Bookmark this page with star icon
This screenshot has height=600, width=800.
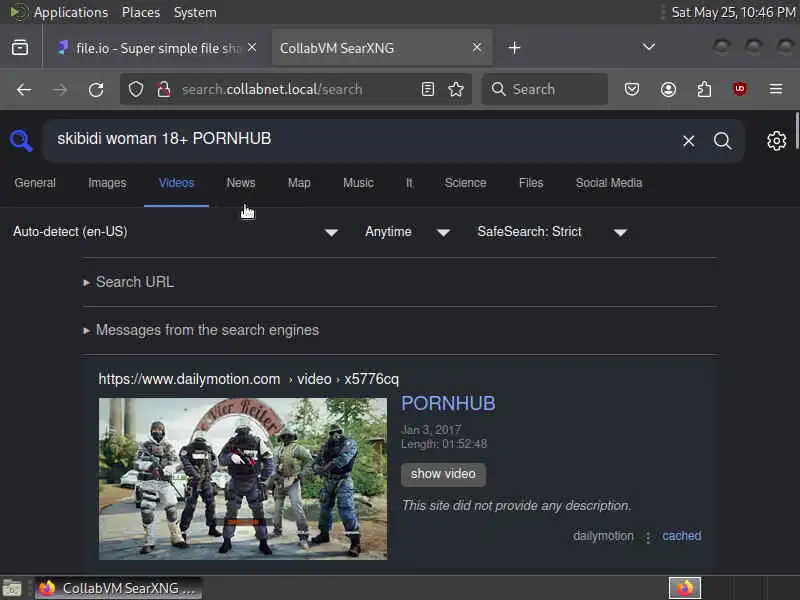pyautogui.click(x=456, y=90)
